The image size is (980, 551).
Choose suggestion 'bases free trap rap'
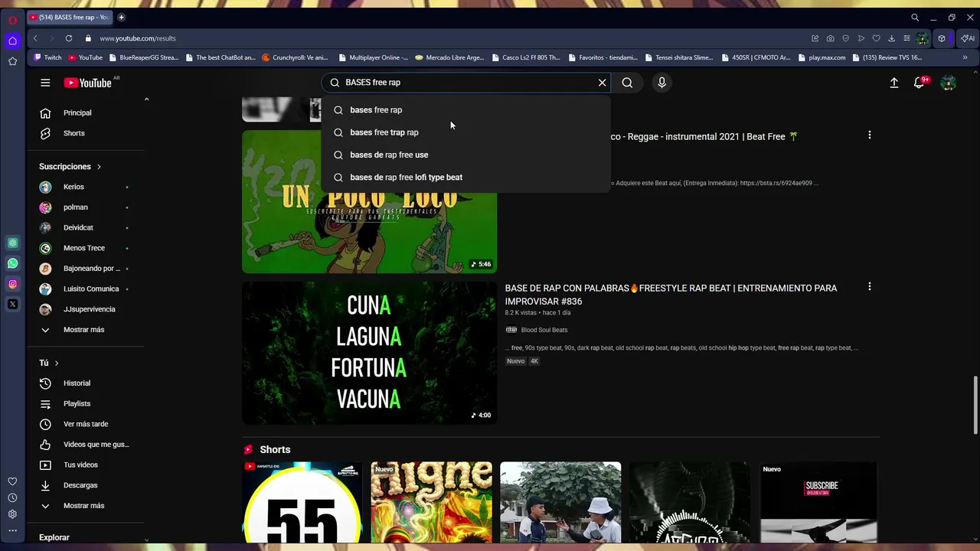[465, 132]
